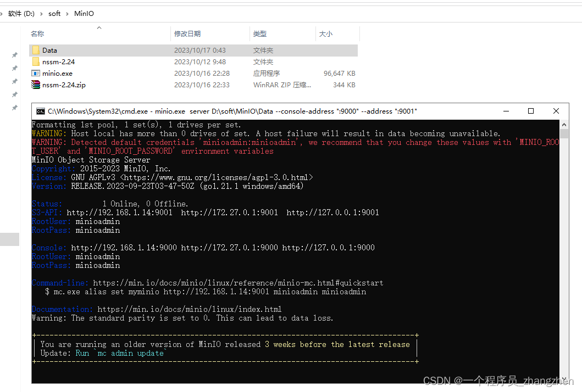Image resolution: width=582 pixels, height=392 pixels.
Task: Click the gnu.org AGPL license URL
Action: point(217,178)
